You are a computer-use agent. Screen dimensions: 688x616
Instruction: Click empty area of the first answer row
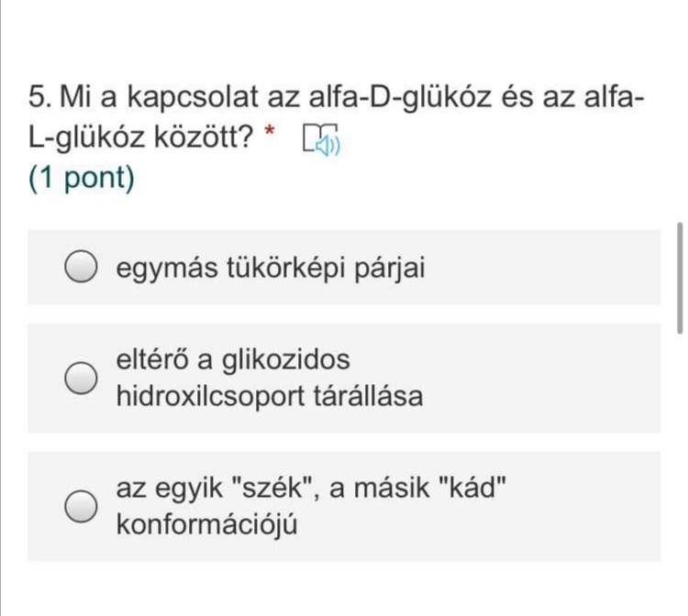(550, 268)
